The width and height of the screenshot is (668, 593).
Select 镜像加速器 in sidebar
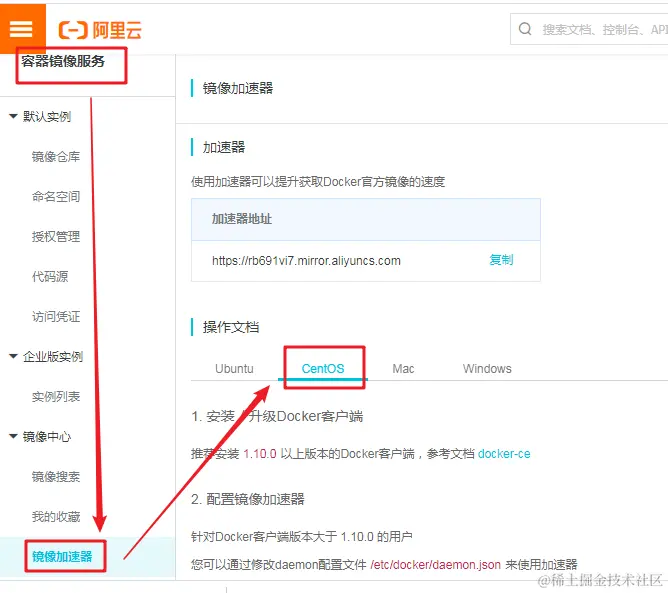pyautogui.click(x=62, y=556)
